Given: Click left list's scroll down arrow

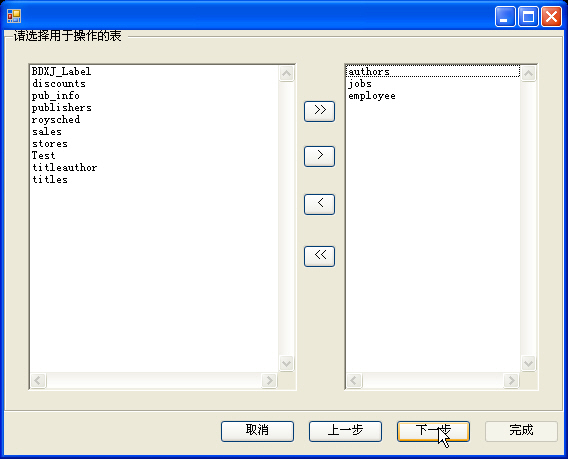Looking at the screenshot, I should click(x=287, y=363).
